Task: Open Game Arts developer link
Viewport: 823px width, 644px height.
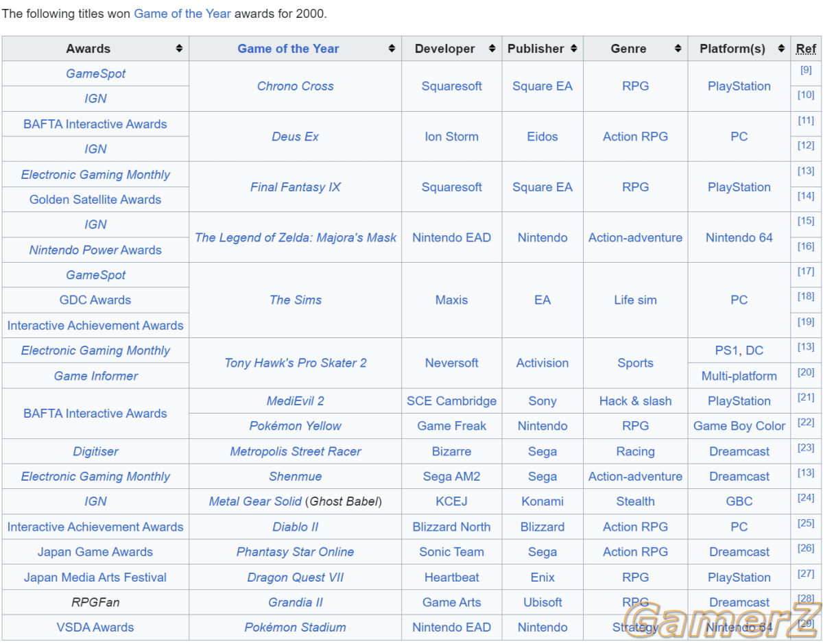Action: [x=452, y=602]
